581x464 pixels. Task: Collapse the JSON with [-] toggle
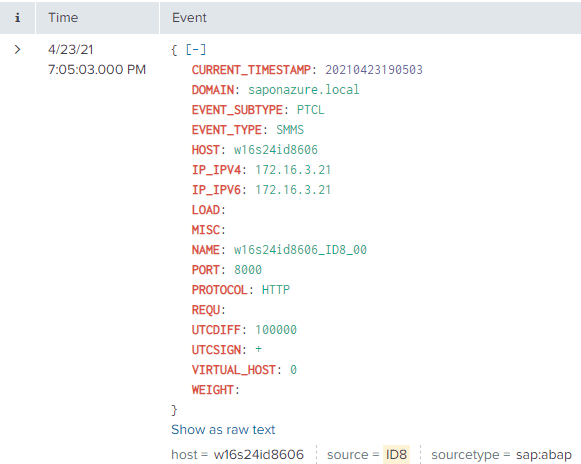tap(196, 50)
